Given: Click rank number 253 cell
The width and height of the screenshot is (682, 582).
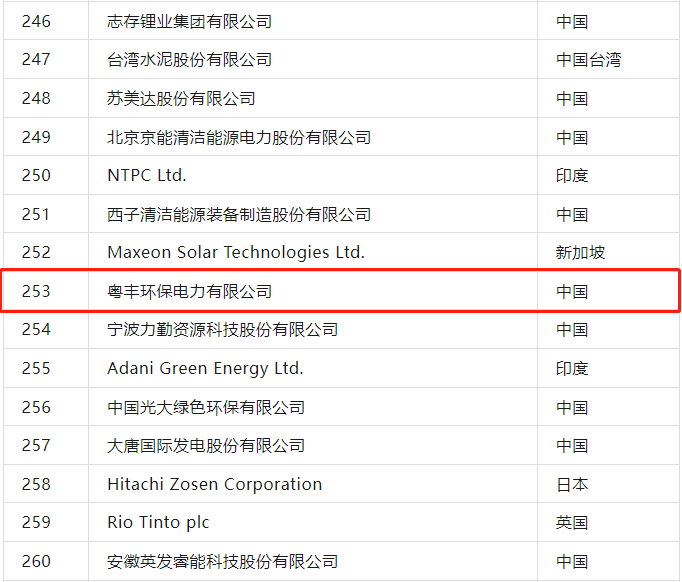Looking at the screenshot, I should point(36,291).
